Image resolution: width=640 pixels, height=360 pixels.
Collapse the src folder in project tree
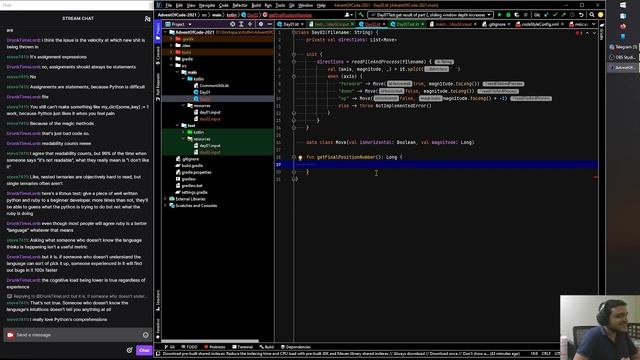pyautogui.click(x=171, y=65)
